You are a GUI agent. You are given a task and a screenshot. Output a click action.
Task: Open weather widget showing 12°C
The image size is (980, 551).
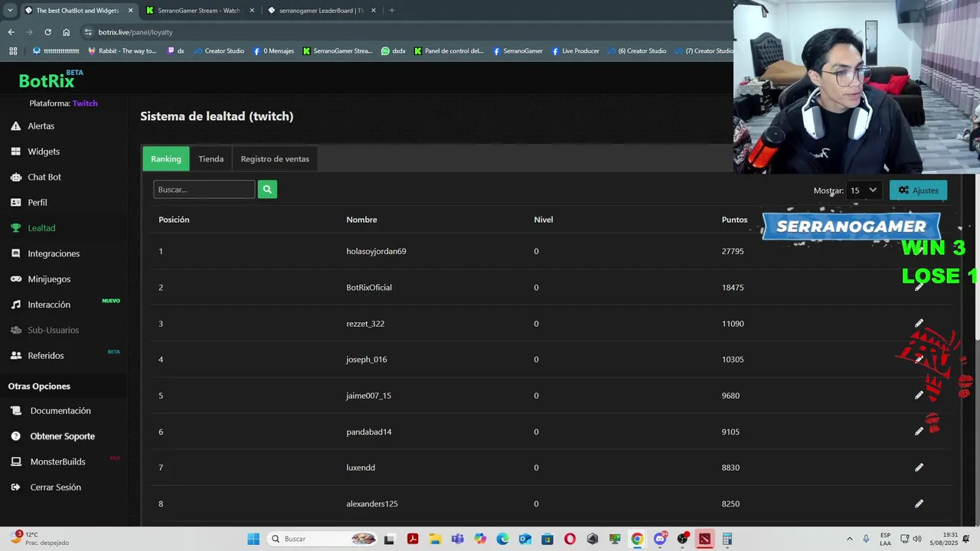pos(39,539)
